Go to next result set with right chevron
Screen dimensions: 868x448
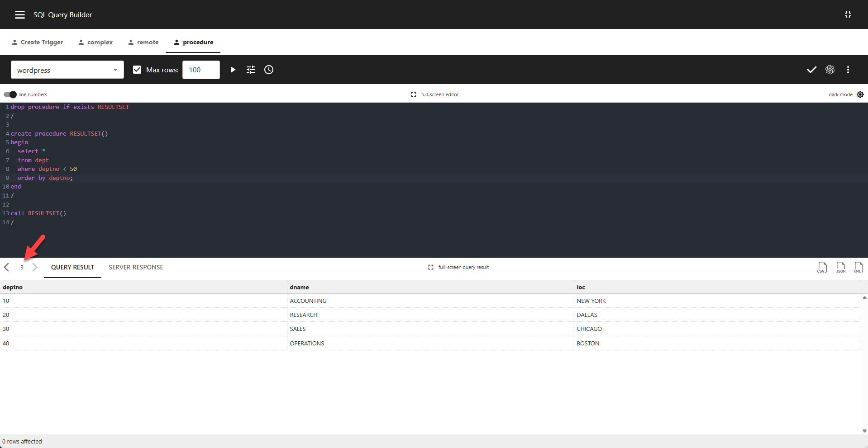[x=35, y=267]
